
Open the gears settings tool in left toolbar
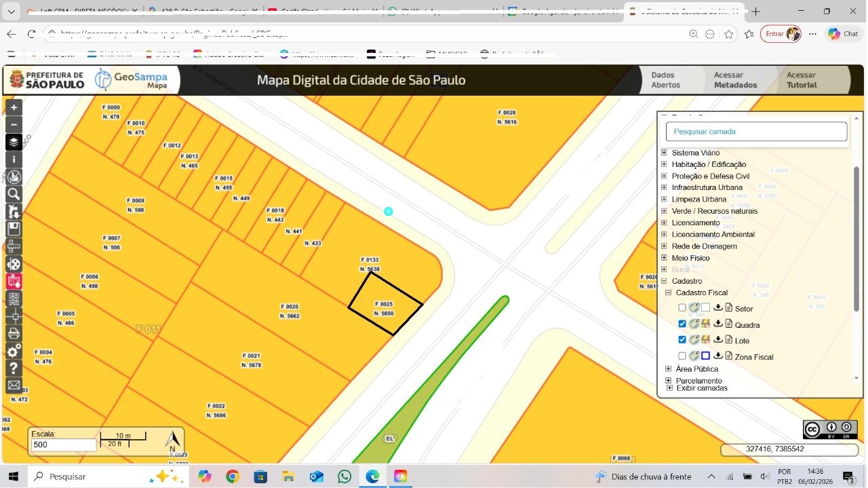(x=14, y=351)
